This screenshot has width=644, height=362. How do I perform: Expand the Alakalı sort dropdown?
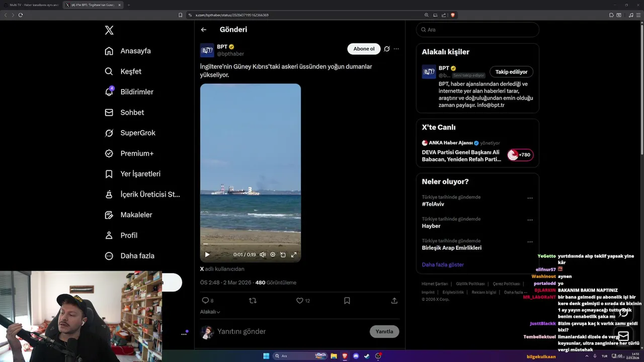click(210, 312)
